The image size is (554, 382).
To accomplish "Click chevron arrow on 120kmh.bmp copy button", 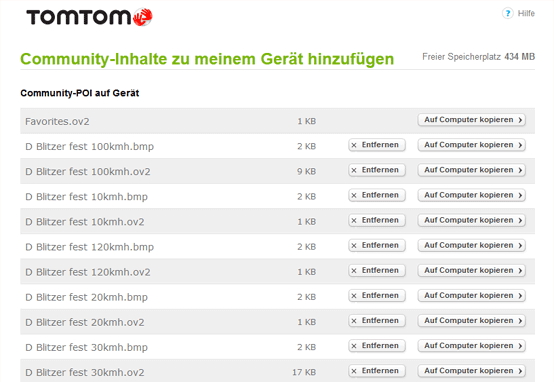I will click(520, 246).
